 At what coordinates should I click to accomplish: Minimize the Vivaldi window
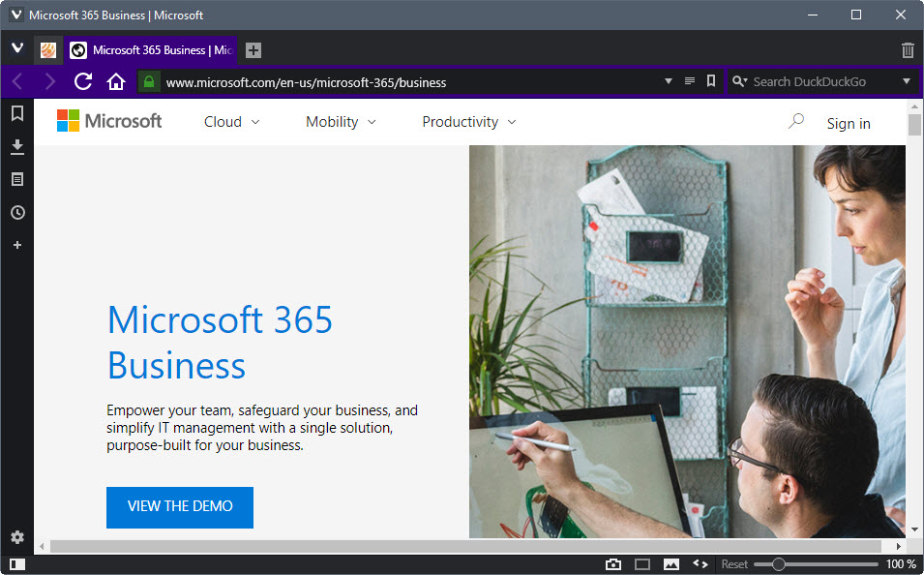[813, 15]
